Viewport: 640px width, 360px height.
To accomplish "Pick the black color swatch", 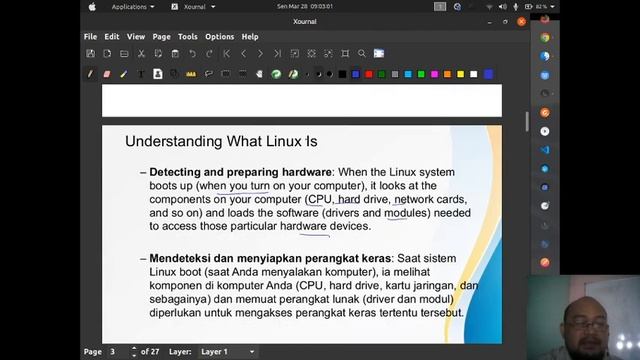I will pos(342,74).
